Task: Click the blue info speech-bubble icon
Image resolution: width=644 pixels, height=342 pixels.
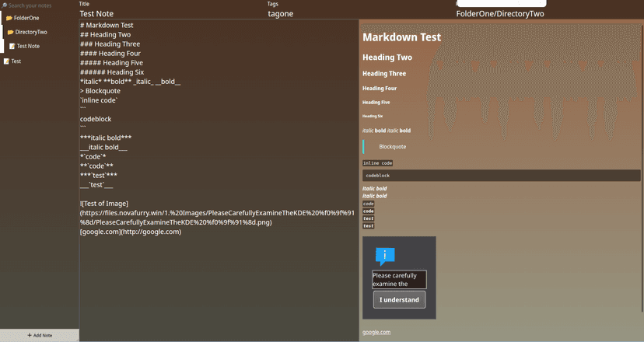Action: tap(385, 256)
